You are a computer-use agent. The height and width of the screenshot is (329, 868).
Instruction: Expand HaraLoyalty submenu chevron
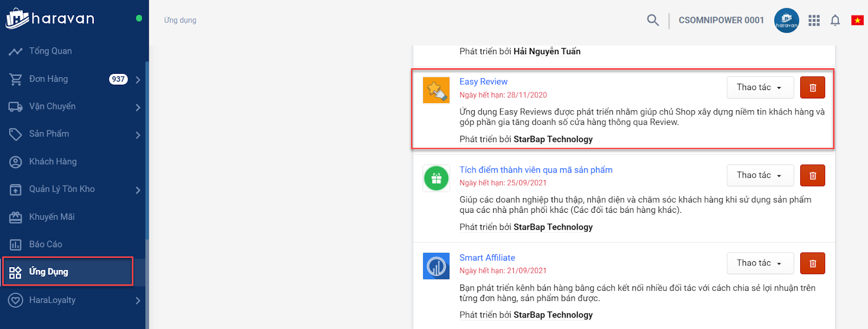[x=138, y=300]
